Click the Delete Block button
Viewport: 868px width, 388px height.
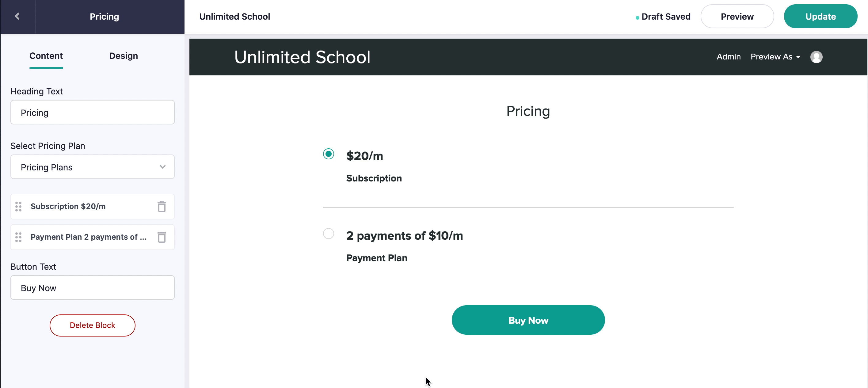(x=92, y=325)
